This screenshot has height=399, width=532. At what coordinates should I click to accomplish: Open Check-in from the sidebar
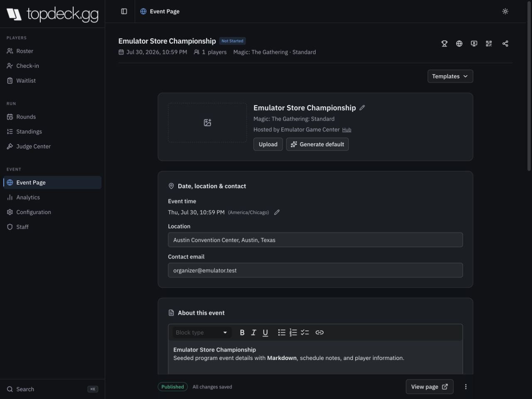[x=52, y=66]
